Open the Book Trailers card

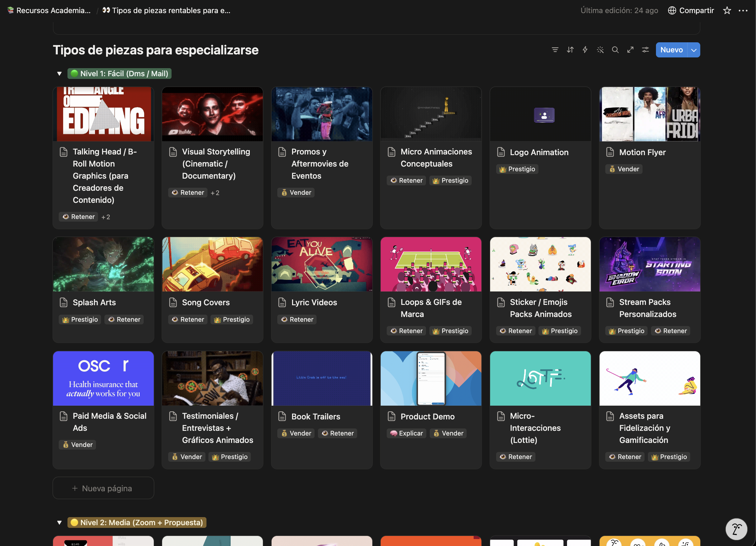322,410
